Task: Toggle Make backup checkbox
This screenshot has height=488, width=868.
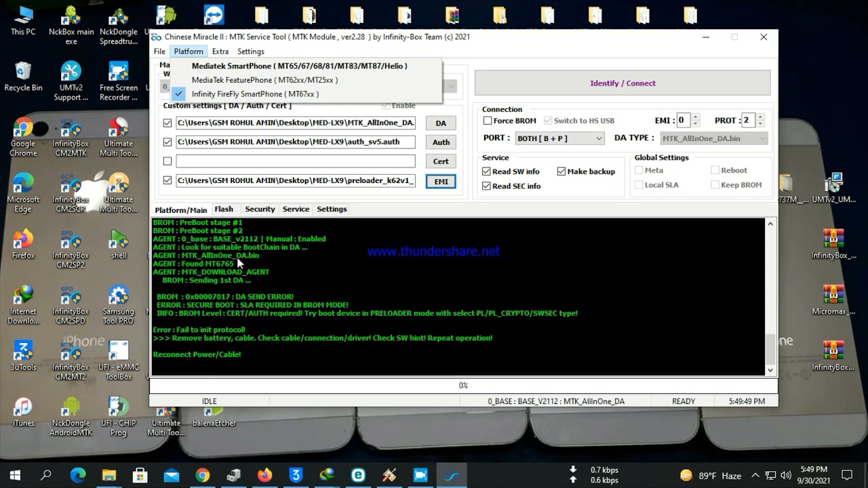Action: click(x=561, y=171)
